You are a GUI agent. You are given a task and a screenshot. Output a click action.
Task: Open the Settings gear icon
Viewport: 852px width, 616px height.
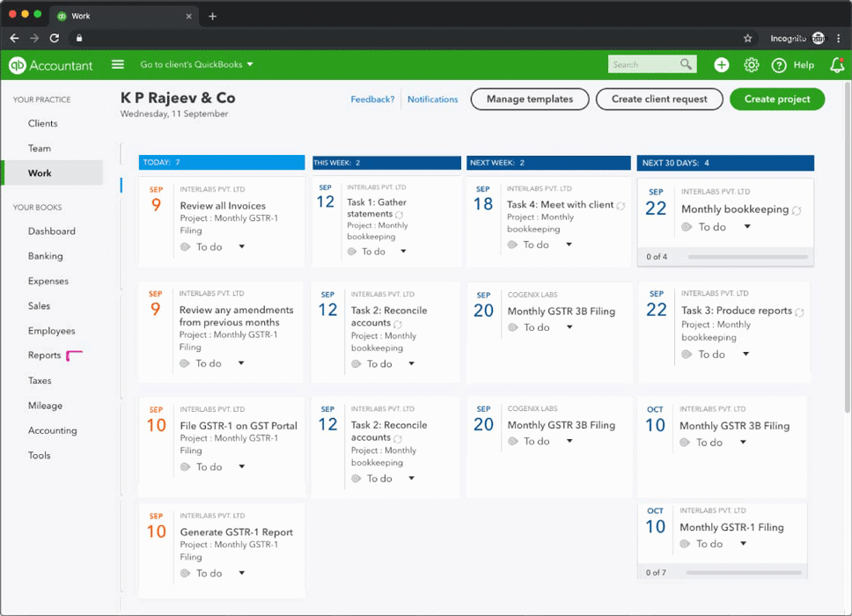tap(751, 65)
